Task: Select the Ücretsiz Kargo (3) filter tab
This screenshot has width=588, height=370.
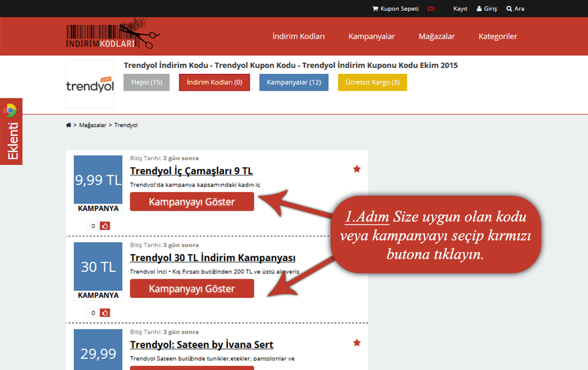Action: [x=372, y=82]
